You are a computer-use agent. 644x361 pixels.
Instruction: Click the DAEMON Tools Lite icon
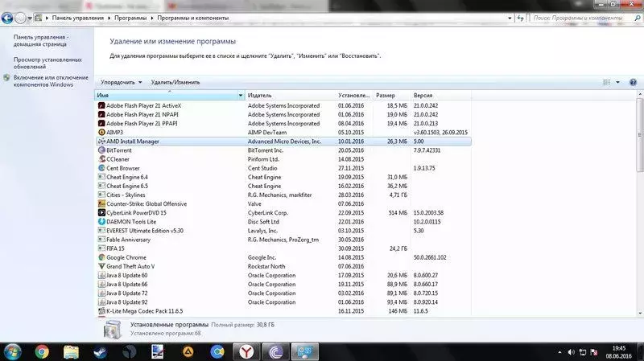pos(101,222)
